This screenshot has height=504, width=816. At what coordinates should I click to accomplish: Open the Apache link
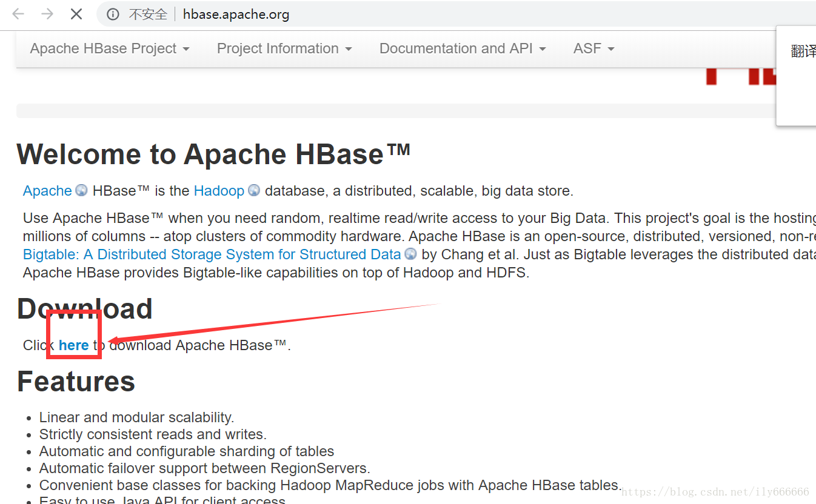tap(47, 191)
